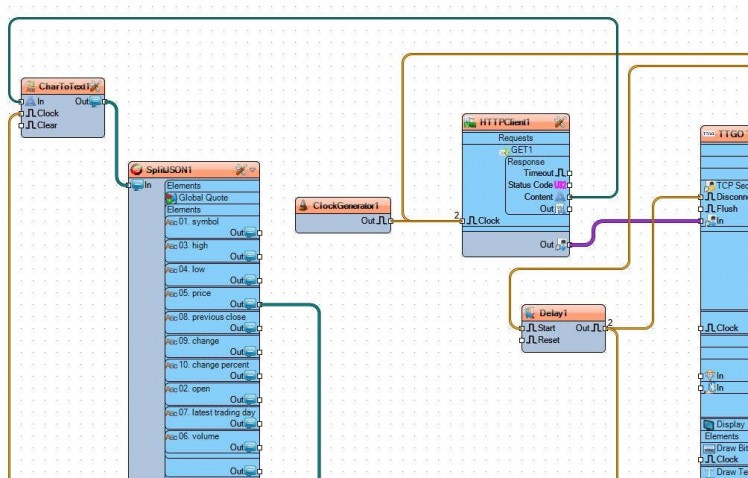Select the TTGO Display element

[725, 424]
